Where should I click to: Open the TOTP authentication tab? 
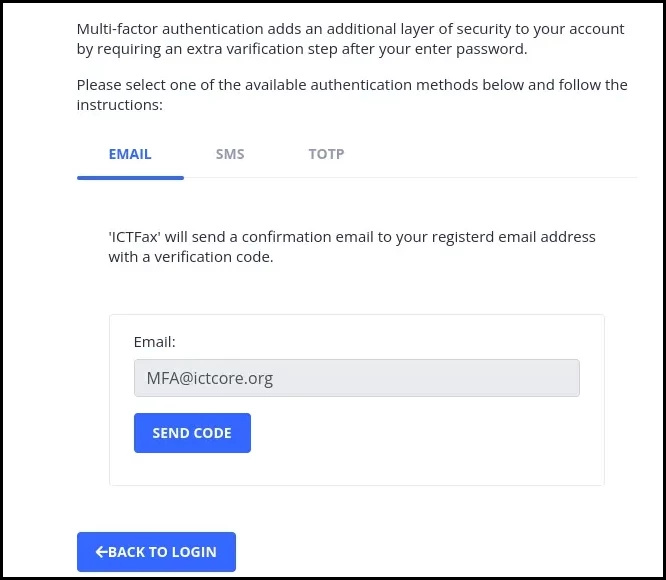point(326,154)
